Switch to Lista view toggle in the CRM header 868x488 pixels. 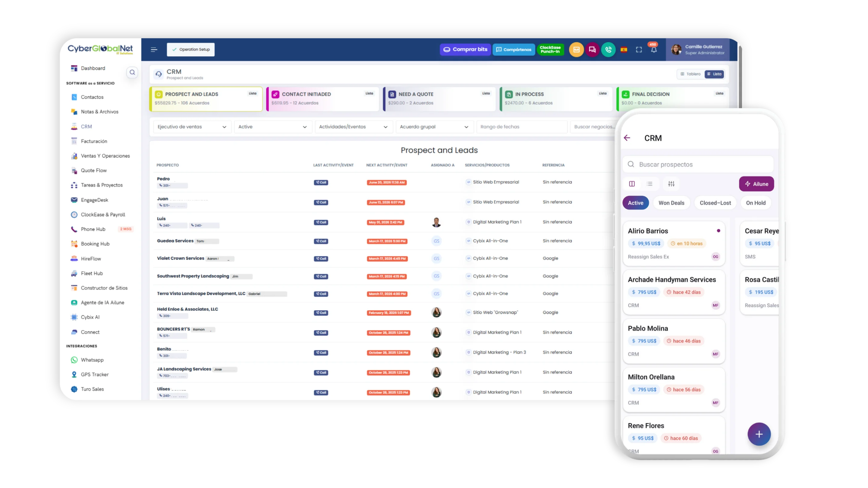tap(714, 74)
